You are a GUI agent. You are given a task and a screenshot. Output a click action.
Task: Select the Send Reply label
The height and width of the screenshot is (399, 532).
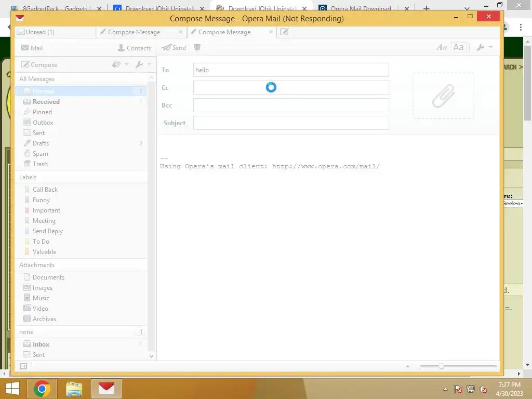click(x=81, y=231)
